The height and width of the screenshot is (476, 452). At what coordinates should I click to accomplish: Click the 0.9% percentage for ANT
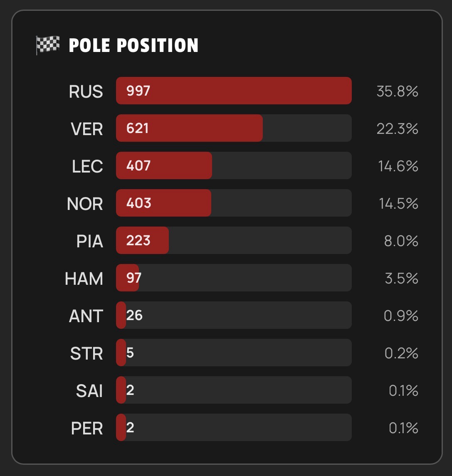click(401, 316)
